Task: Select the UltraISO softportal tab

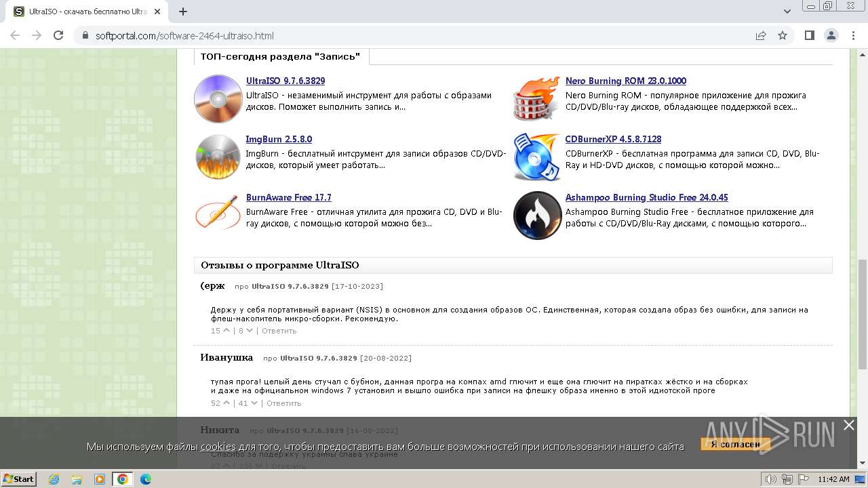Action: click(x=88, y=12)
